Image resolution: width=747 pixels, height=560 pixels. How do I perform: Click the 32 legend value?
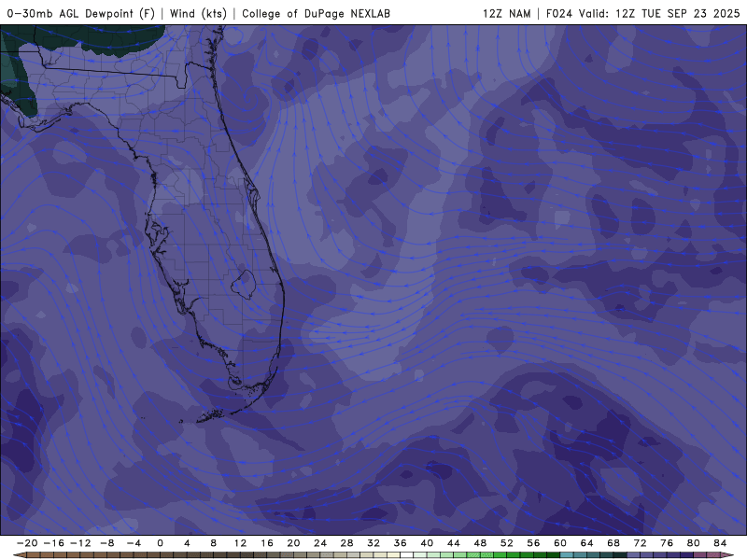pos(373,543)
